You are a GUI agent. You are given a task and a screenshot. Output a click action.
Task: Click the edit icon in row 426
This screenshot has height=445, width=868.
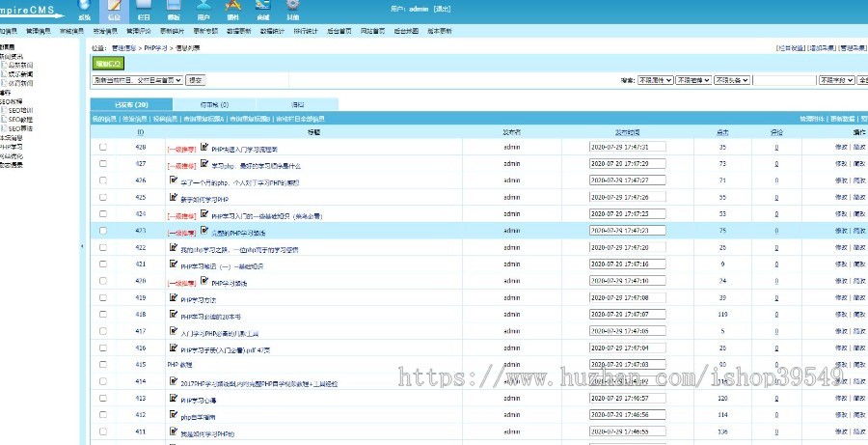(x=174, y=181)
